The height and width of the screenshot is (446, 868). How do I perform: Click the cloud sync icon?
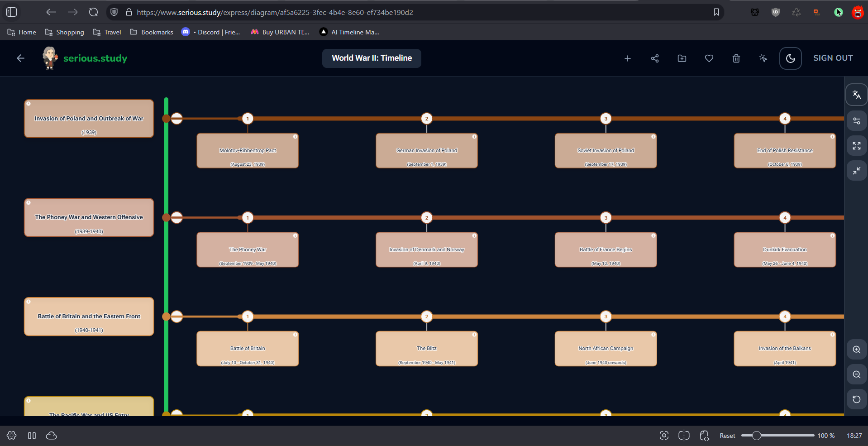pos(51,435)
